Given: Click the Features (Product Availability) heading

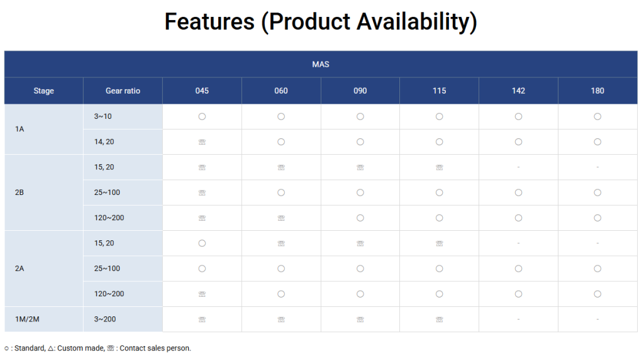Looking at the screenshot, I should click(321, 21).
